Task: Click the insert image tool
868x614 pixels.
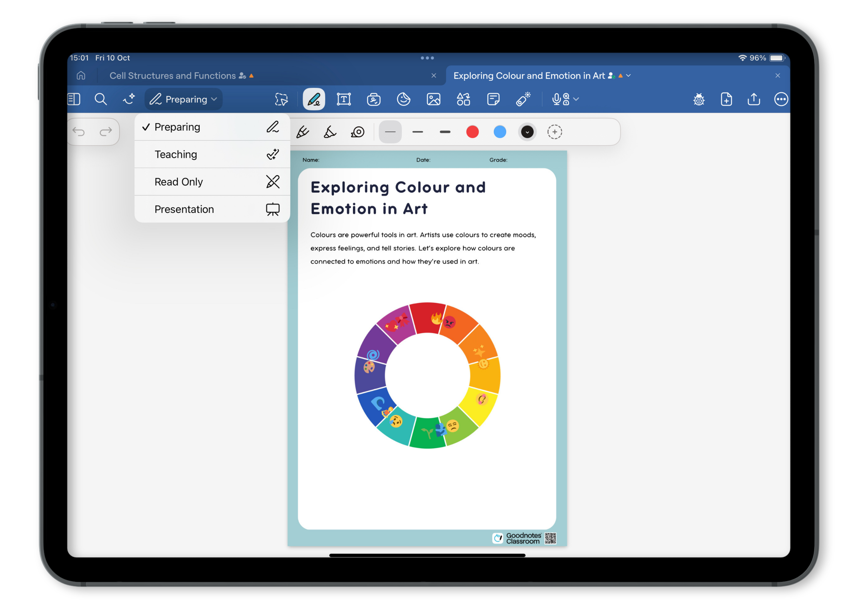Action: point(433,99)
